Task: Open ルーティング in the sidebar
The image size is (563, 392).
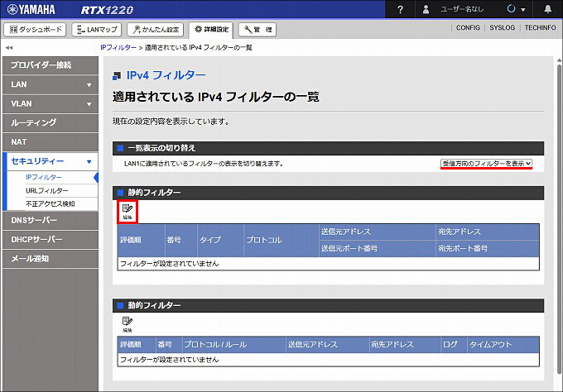Action: (51, 123)
